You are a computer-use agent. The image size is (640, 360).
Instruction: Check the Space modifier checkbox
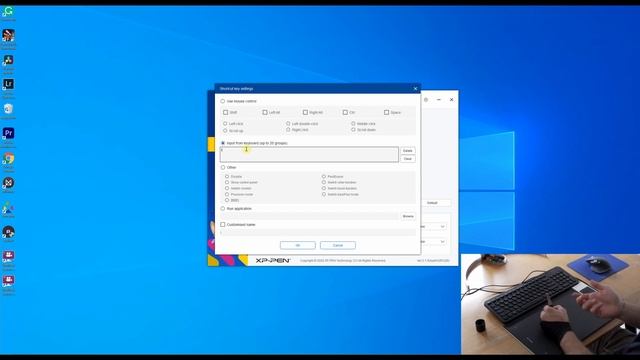[x=387, y=112]
